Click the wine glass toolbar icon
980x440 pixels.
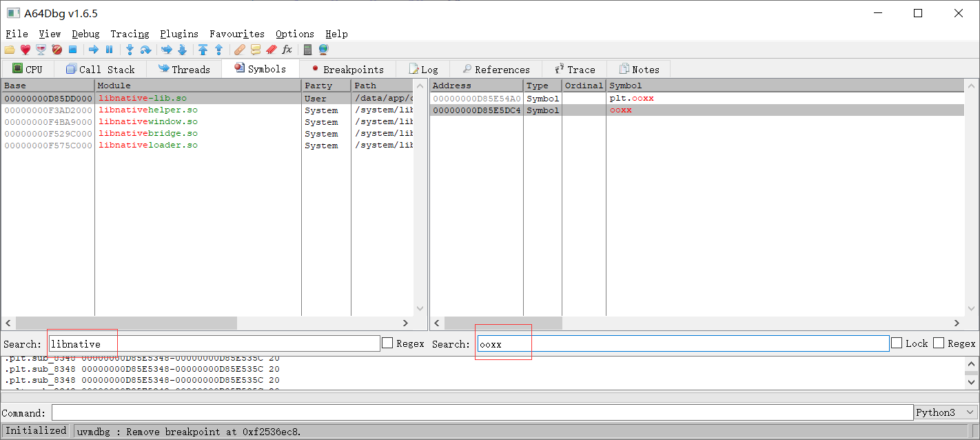pyautogui.click(x=41, y=50)
